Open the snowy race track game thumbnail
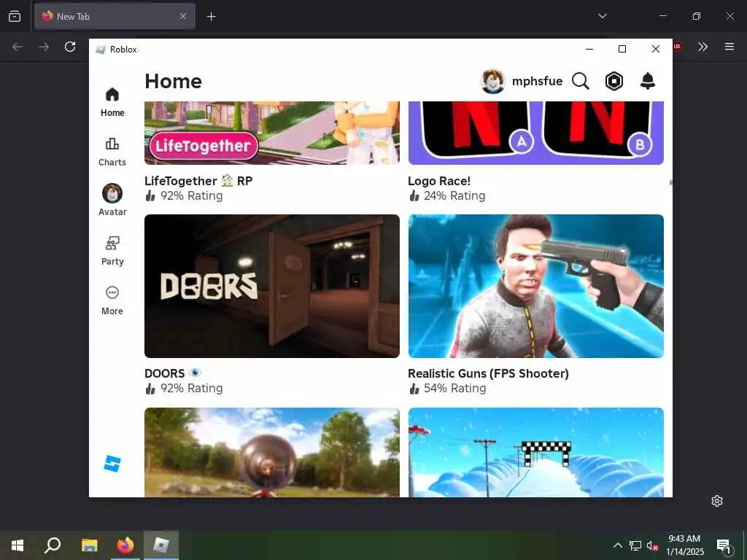The image size is (747, 560). click(x=536, y=452)
